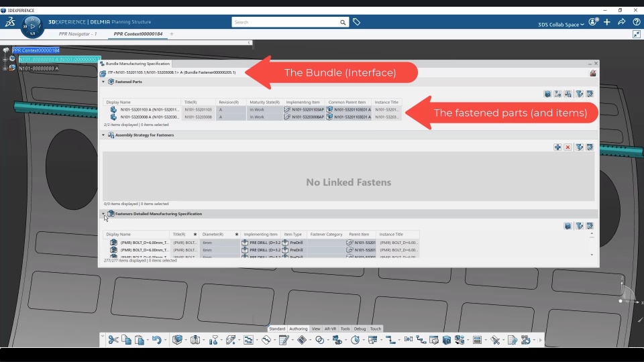Click the column settings icon in Fastened Parts toolbar

[590, 94]
